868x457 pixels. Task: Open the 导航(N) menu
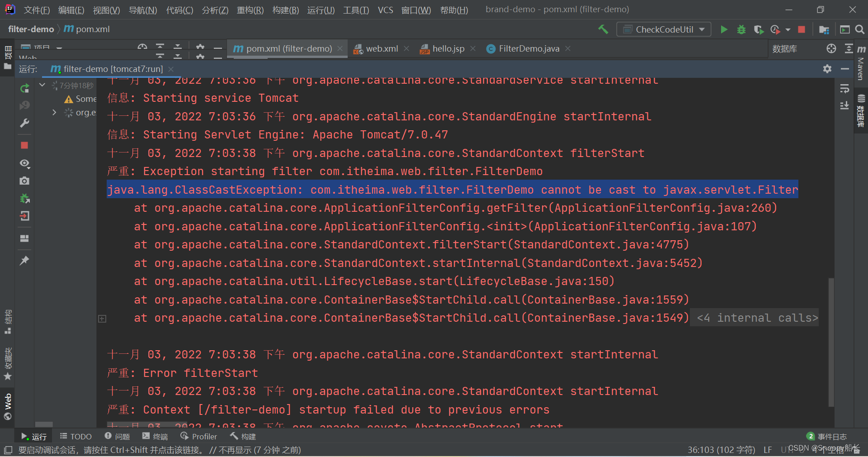(143, 10)
